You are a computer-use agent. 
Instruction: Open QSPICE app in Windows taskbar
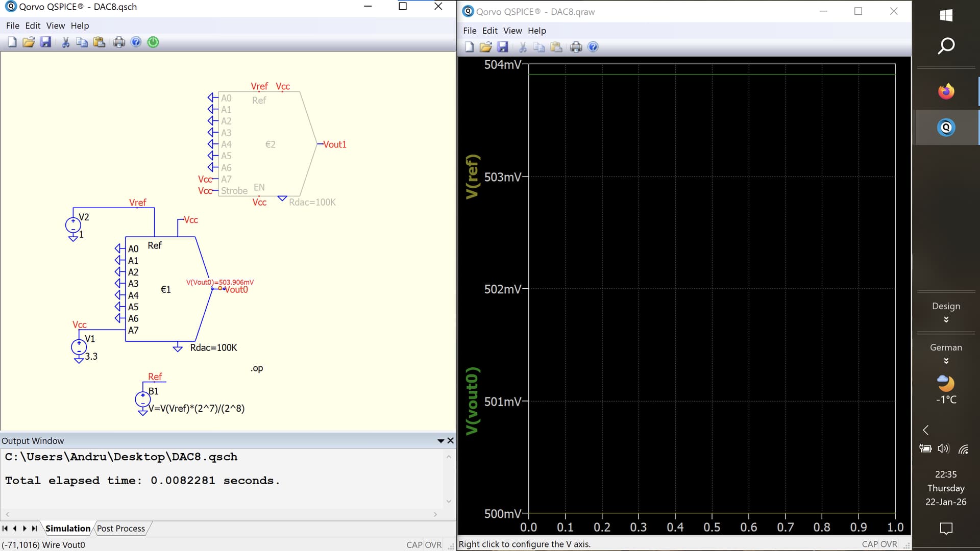pos(946,127)
